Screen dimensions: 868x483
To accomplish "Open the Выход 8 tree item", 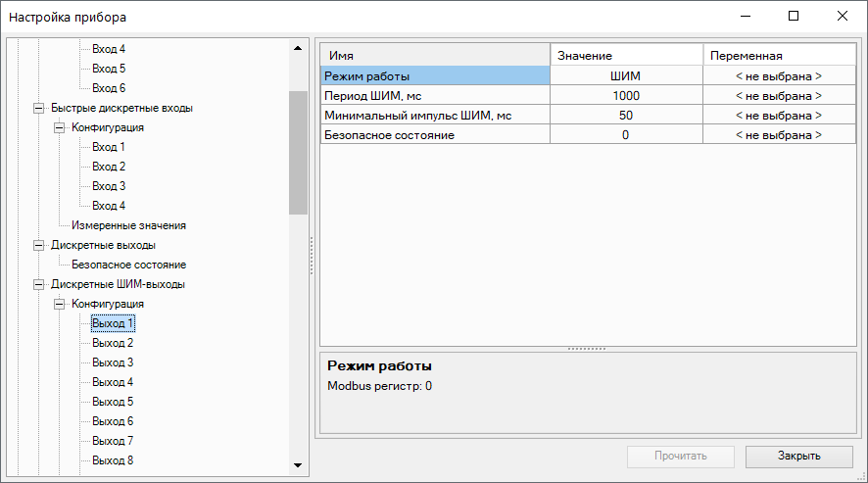I will [x=113, y=460].
